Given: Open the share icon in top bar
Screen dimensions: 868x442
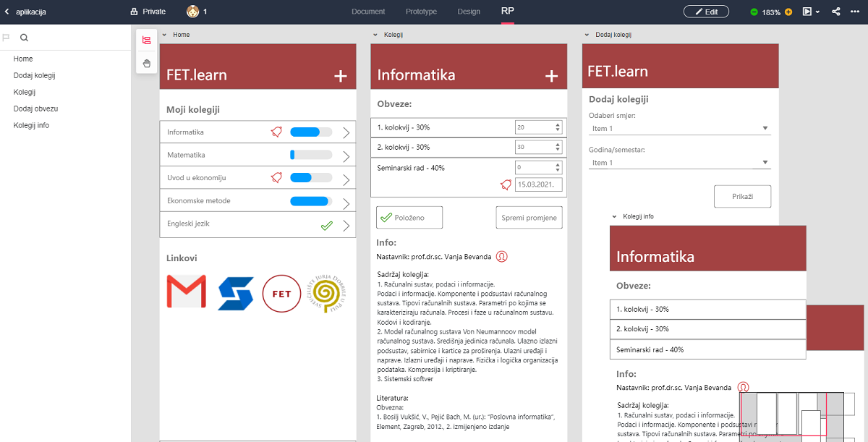Looking at the screenshot, I should point(836,12).
